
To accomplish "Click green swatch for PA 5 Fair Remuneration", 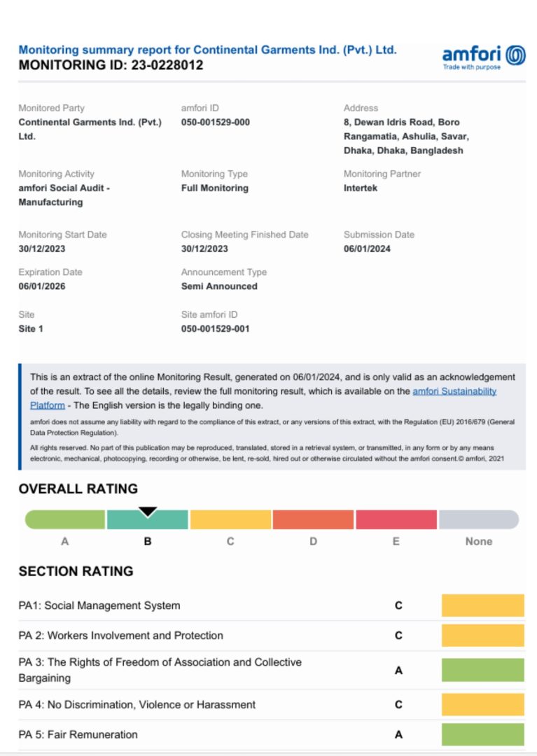I will click(482, 734).
